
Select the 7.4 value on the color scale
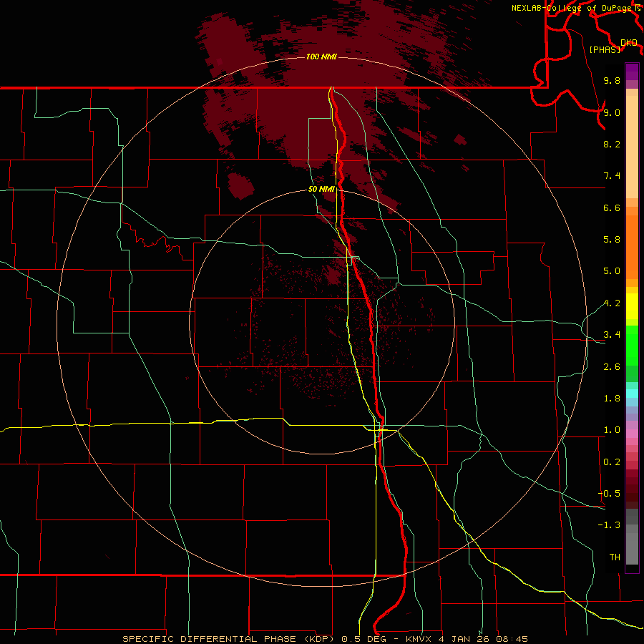pos(612,176)
